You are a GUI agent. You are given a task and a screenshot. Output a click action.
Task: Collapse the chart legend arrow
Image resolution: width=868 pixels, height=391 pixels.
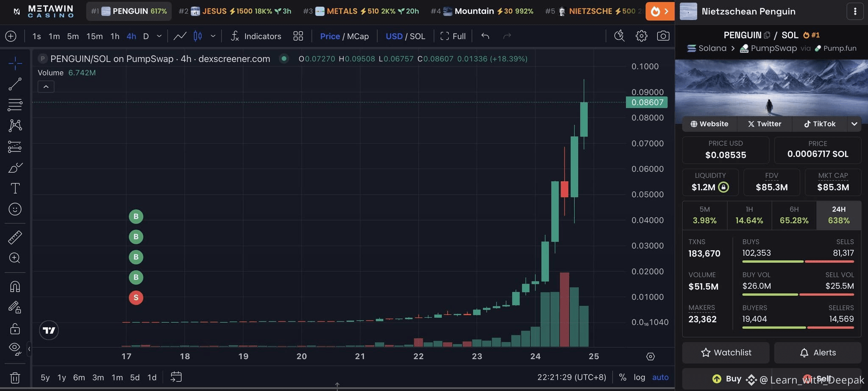(x=46, y=87)
